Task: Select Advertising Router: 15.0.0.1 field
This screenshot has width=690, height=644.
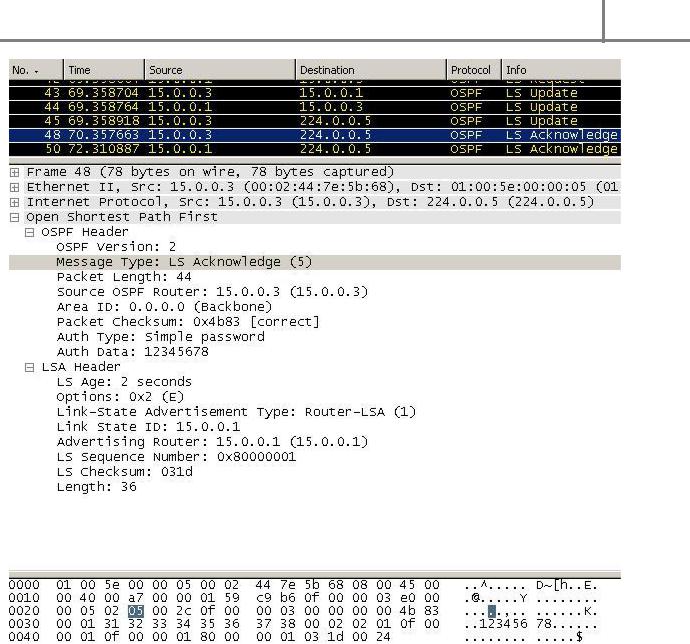Action: click(212, 442)
